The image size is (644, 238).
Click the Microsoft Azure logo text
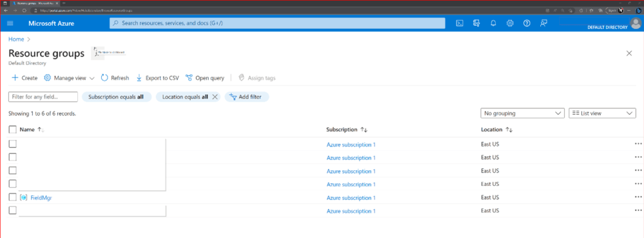coord(52,23)
